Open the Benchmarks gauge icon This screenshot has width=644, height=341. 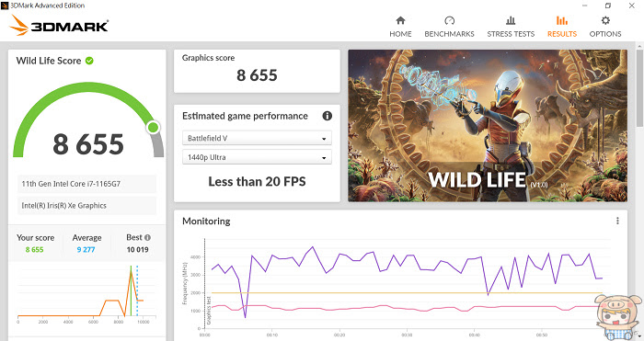449,20
